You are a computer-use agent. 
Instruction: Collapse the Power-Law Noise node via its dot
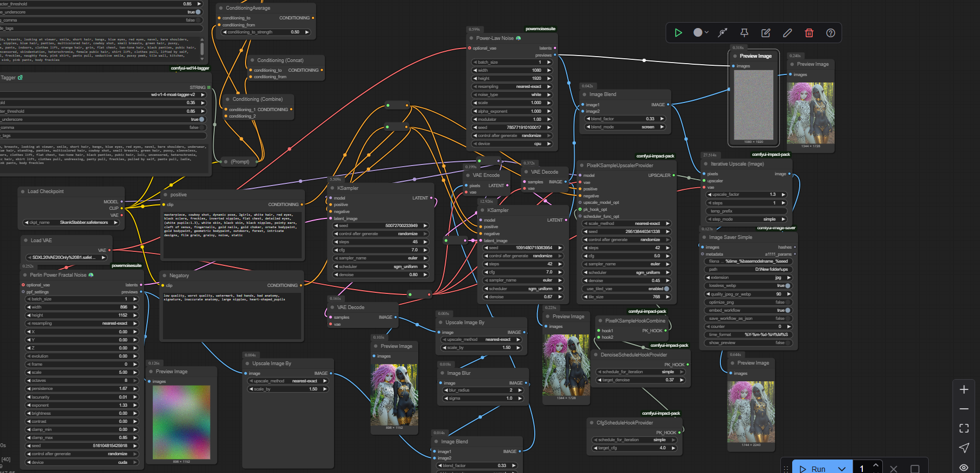pos(471,38)
